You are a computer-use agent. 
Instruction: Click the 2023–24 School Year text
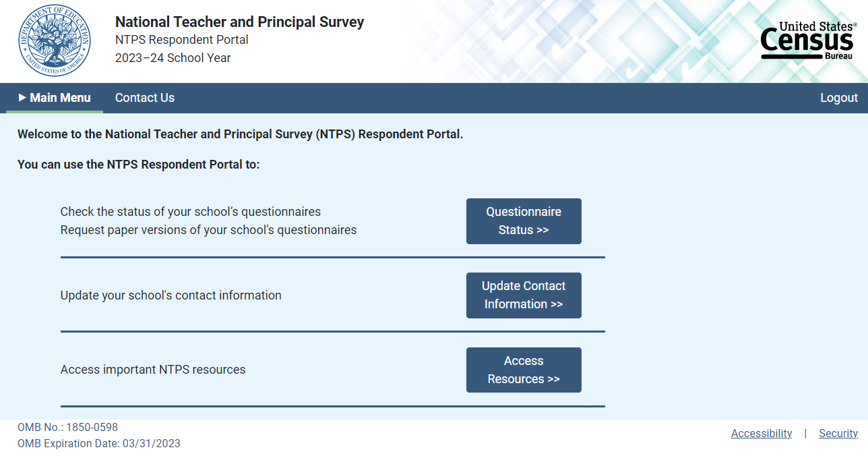[x=173, y=58]
